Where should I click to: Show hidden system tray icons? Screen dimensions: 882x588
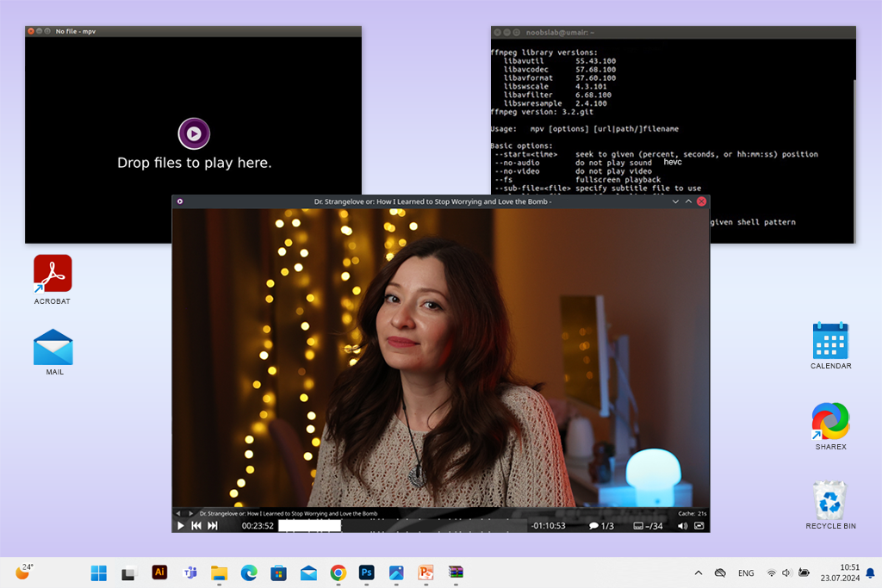click(x=698, y=573)
